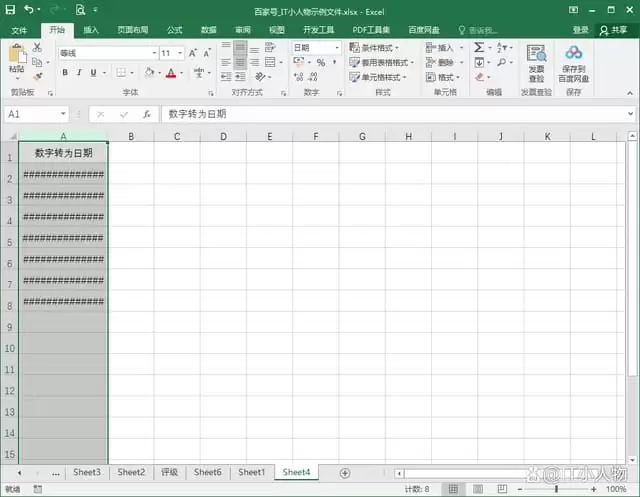Switch to page layout view in status bar
The width and height of the screenshot is (640, 497).
tap(478, 489)
